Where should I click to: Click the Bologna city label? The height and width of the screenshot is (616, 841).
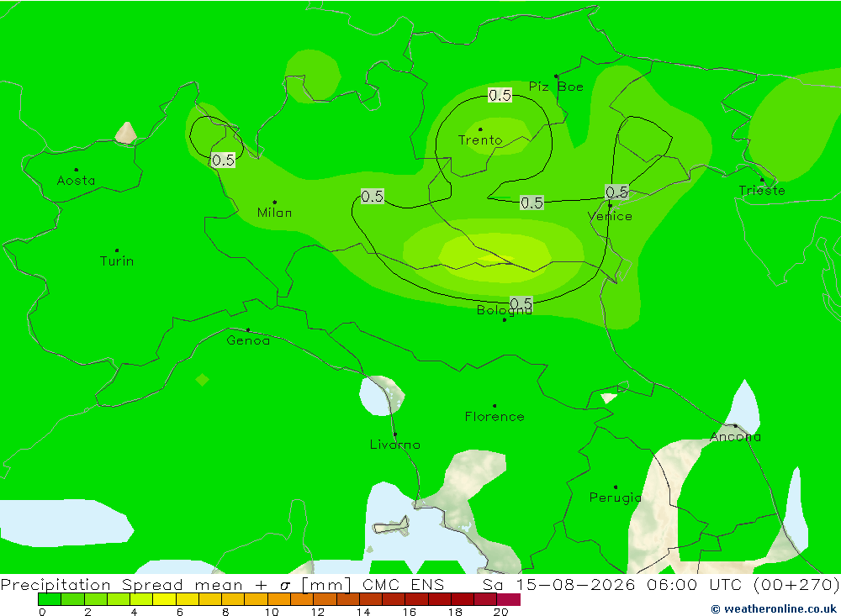504,310
